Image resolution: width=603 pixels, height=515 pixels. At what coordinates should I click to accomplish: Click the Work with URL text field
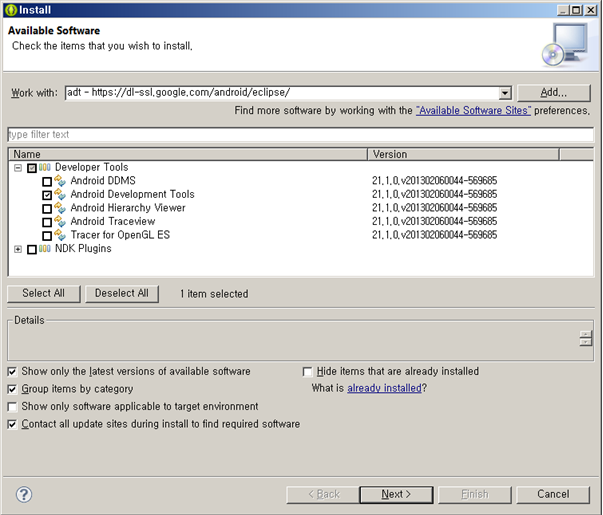click(282, 93)
